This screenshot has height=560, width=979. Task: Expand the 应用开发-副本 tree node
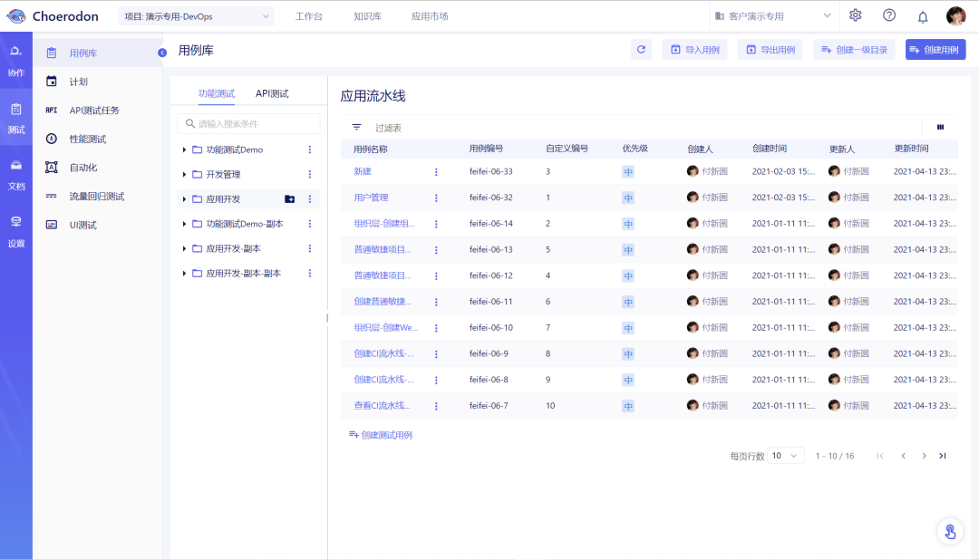click(x=184, y=248)
